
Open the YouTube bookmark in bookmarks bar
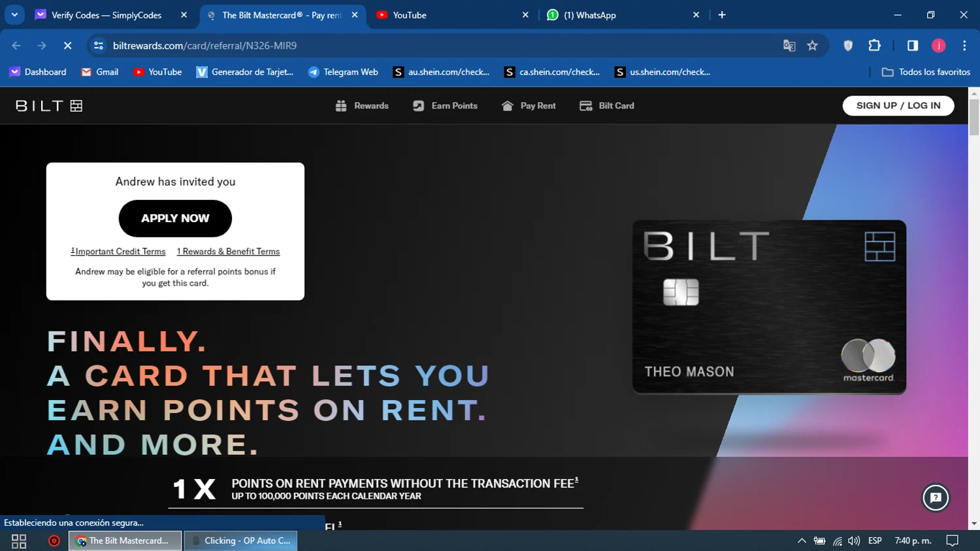[x=157, y=72]
